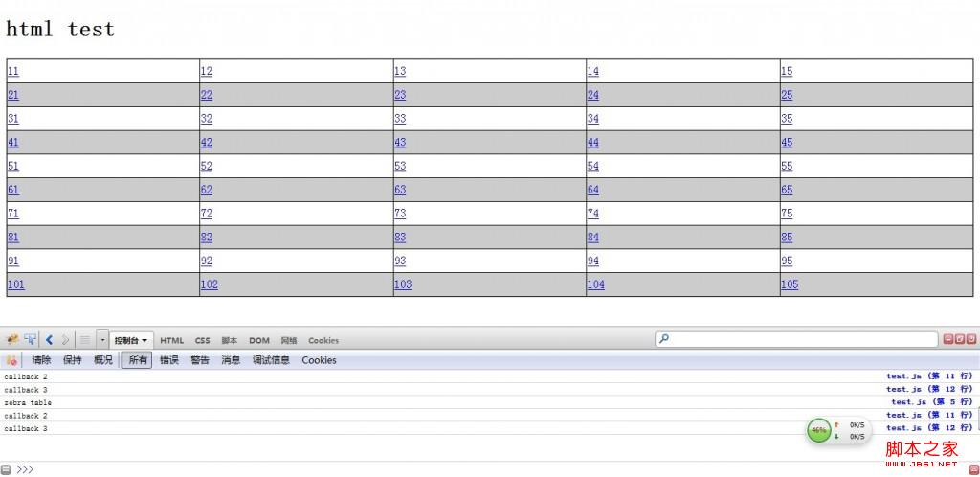Switch to the HTML panel tab

click(172, 341)
